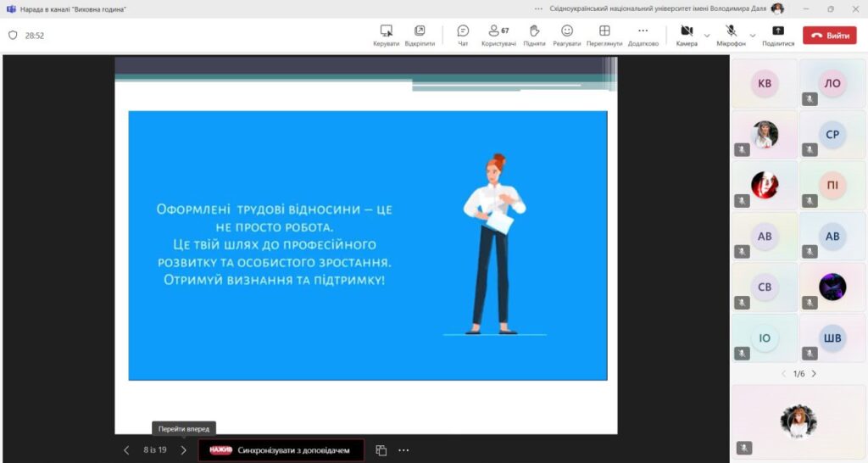This screenshot has height=463, width=868.
Task: Click the slide layout icon below presentation
Action: [x=381, y=450]
